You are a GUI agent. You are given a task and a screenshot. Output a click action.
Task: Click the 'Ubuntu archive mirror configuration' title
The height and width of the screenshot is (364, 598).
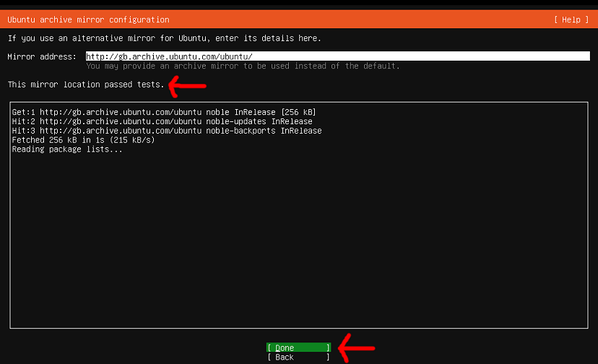(x=88, y=19)
